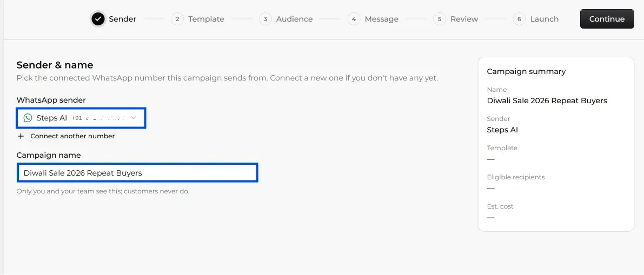Click the Sender & name heading
The image size is (644, 275).
55,65
